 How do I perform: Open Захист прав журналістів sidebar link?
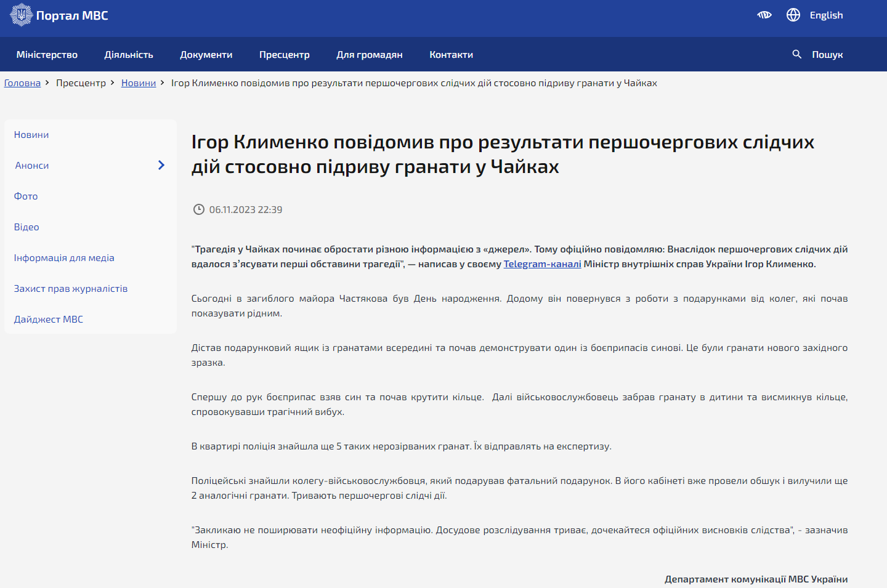(71, 289)
